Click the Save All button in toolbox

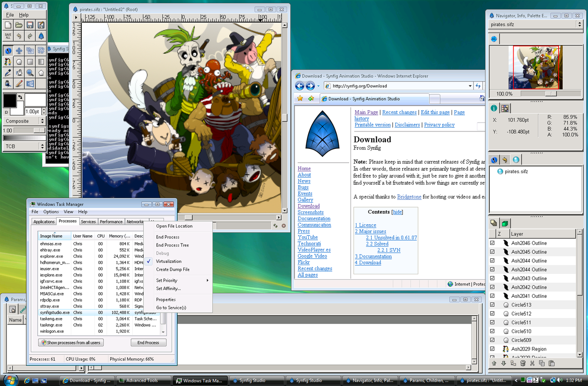(8, 36)
